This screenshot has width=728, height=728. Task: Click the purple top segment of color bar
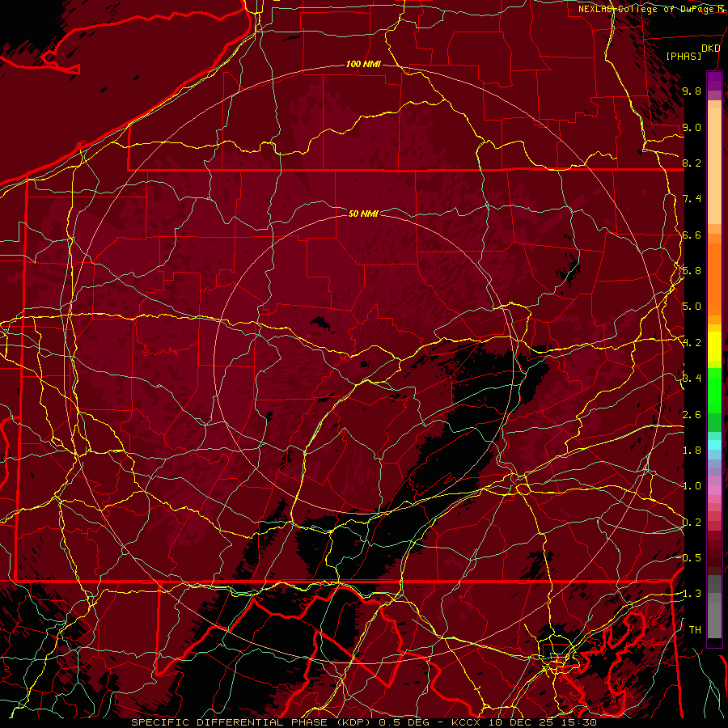714,81
